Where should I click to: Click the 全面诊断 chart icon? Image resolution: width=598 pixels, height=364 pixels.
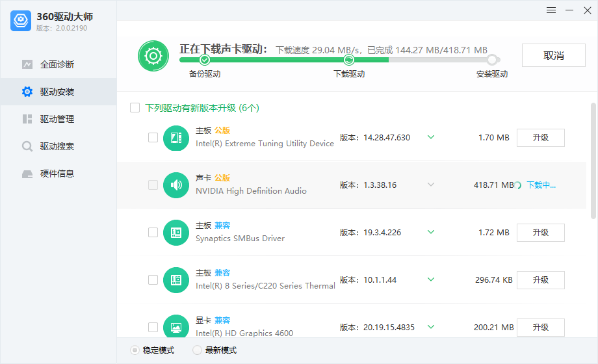27,64
